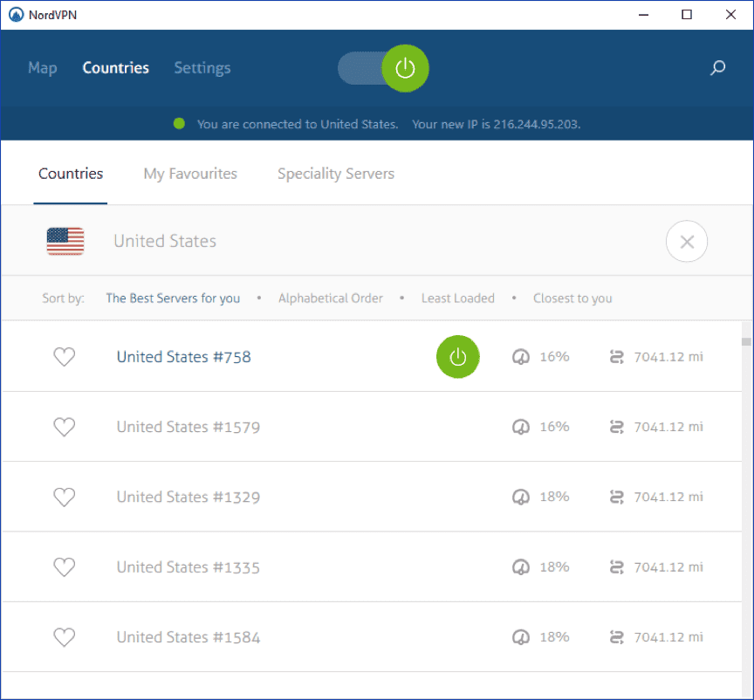This screenshot has width=754, height=700.
Task: Select the Countries sub-tab
Action: click(x=71, y=174)
